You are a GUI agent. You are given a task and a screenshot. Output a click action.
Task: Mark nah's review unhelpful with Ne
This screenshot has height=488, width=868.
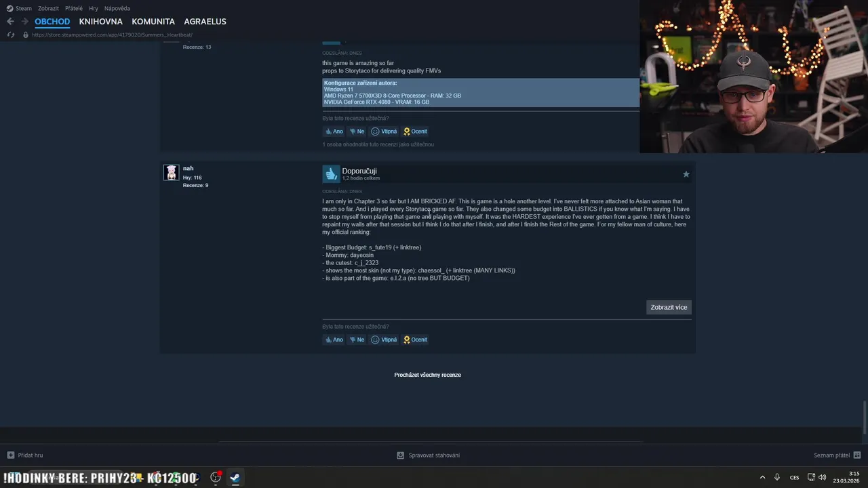pos(357,340)
